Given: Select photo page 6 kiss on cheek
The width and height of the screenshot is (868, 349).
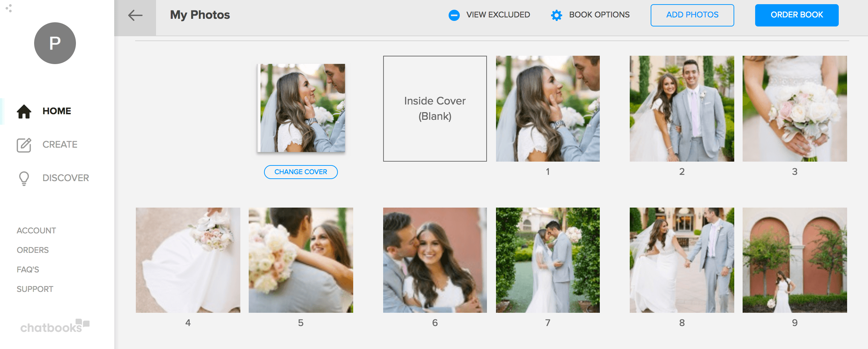Looking at the screenshot, I should tap(435, 260).
